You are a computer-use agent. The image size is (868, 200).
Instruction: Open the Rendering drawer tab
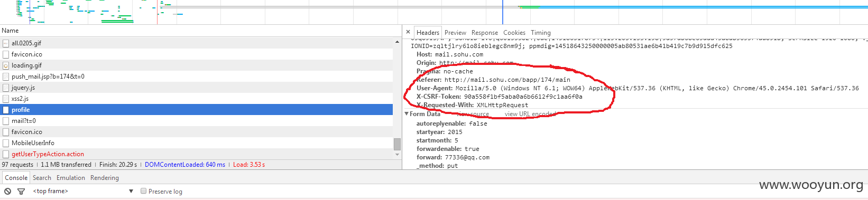tap(105, 178)
